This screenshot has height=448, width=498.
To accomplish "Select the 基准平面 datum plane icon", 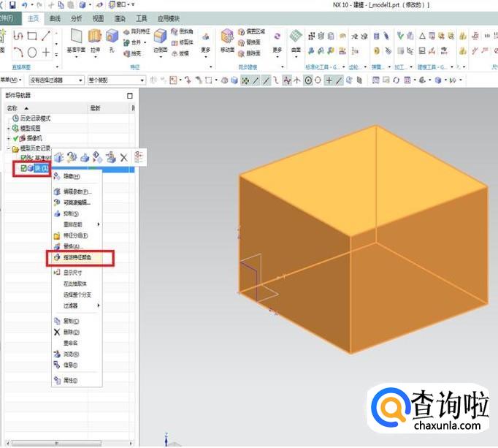I will 76,37.
